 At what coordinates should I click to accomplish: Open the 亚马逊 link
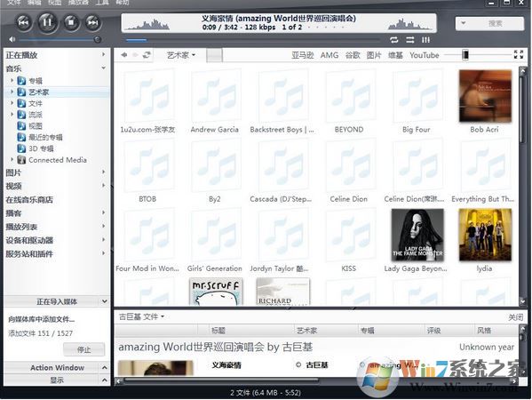(x=303, y=55)
